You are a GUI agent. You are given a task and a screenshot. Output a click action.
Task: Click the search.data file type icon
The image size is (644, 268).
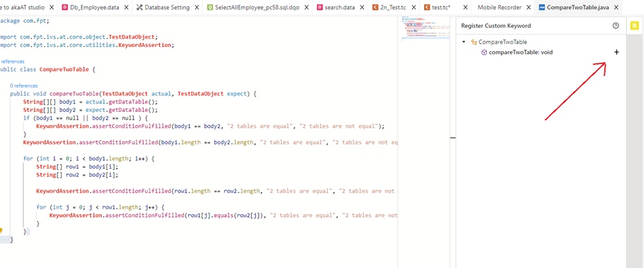[x=320, y=8]
